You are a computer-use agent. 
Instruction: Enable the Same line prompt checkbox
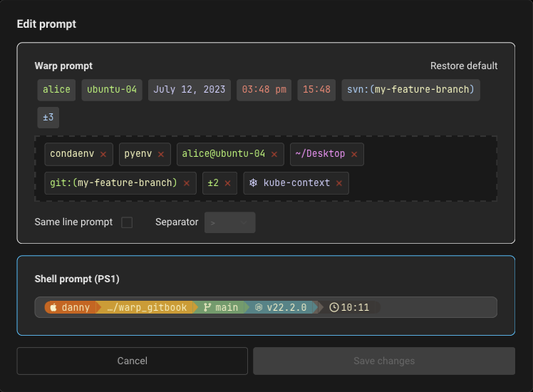pyautogui.click(x=127, y=222)
